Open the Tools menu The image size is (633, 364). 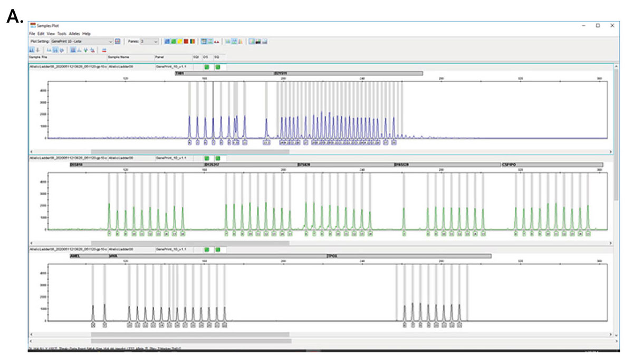[x=62, y=34]
